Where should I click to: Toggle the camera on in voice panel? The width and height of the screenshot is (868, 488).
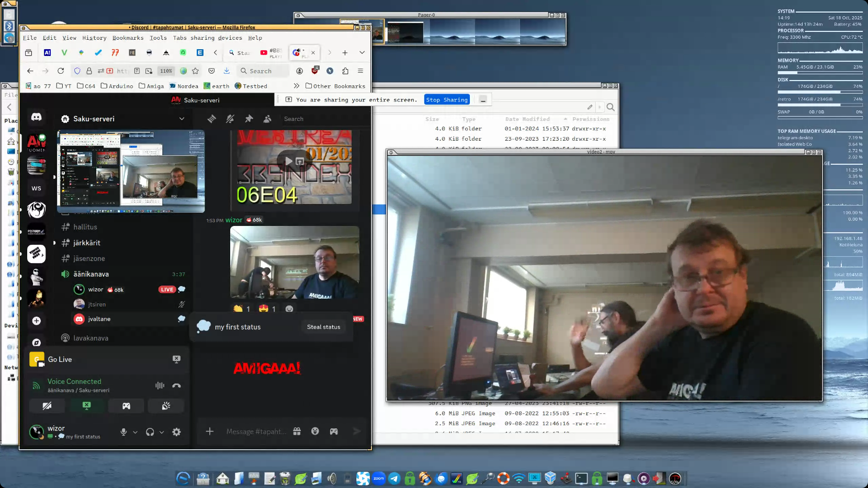click(x=47, y=406)
